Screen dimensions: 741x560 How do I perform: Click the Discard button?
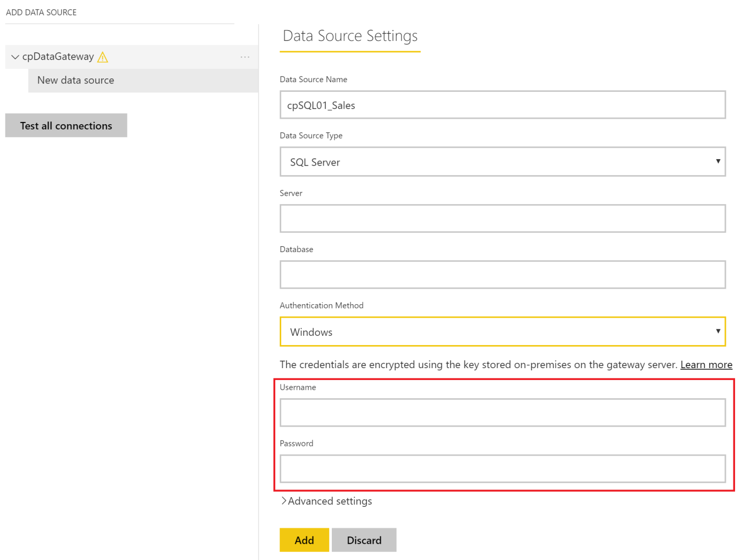point(364,540)
